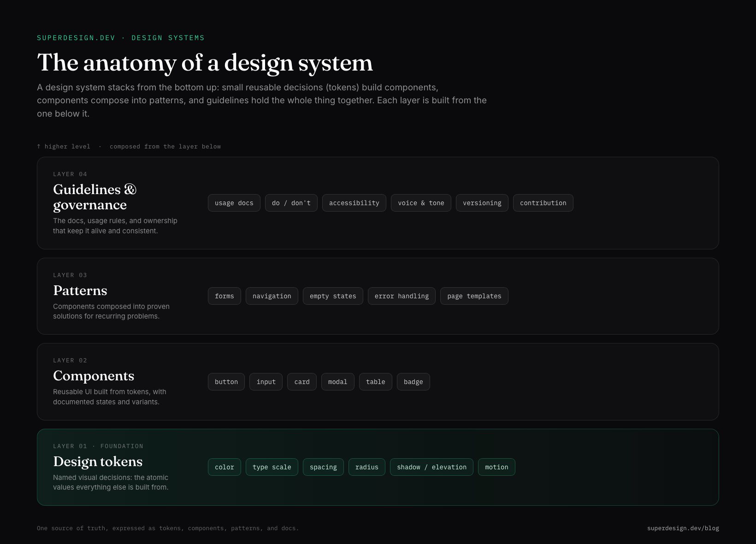Select the 'modal' chip
This screenshot has height=544, width=756.
click(x=338, y=382)
